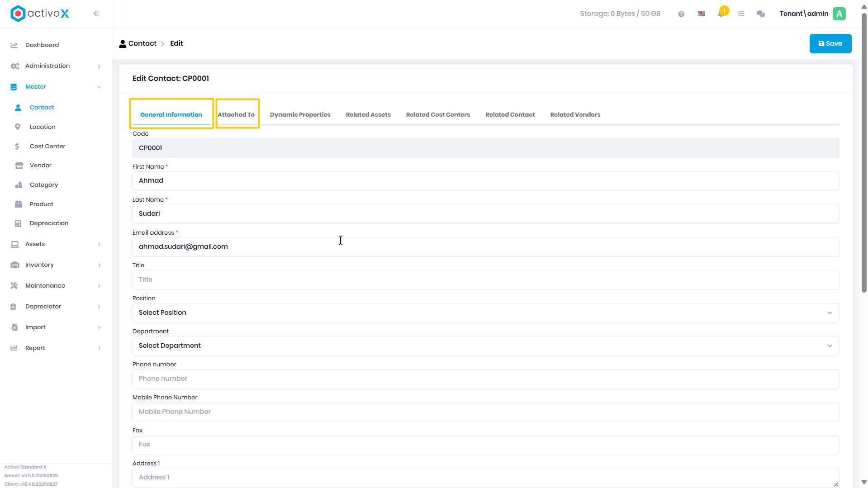
Task: Open the Select Department dropdown
Action: click(485, 346)
